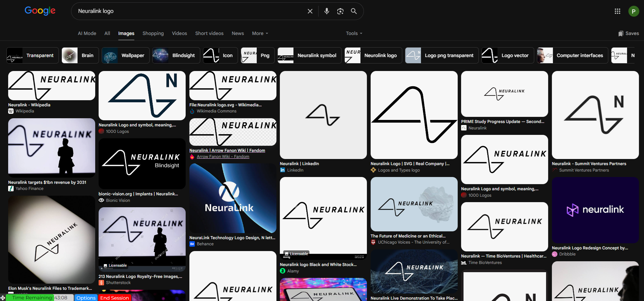
Task: Click the Arrow Fanon Wiki favicon
Action: tap(192, 157)
